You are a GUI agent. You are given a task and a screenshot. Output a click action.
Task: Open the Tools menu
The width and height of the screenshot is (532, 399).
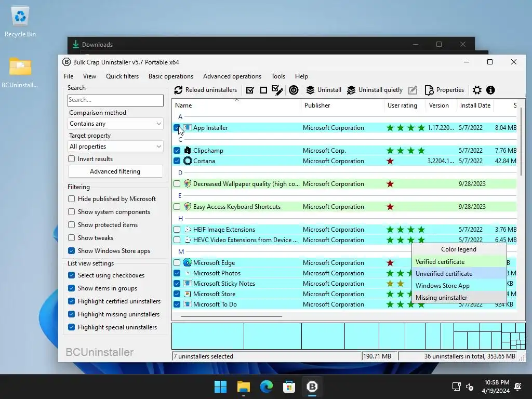click(278, 76)
